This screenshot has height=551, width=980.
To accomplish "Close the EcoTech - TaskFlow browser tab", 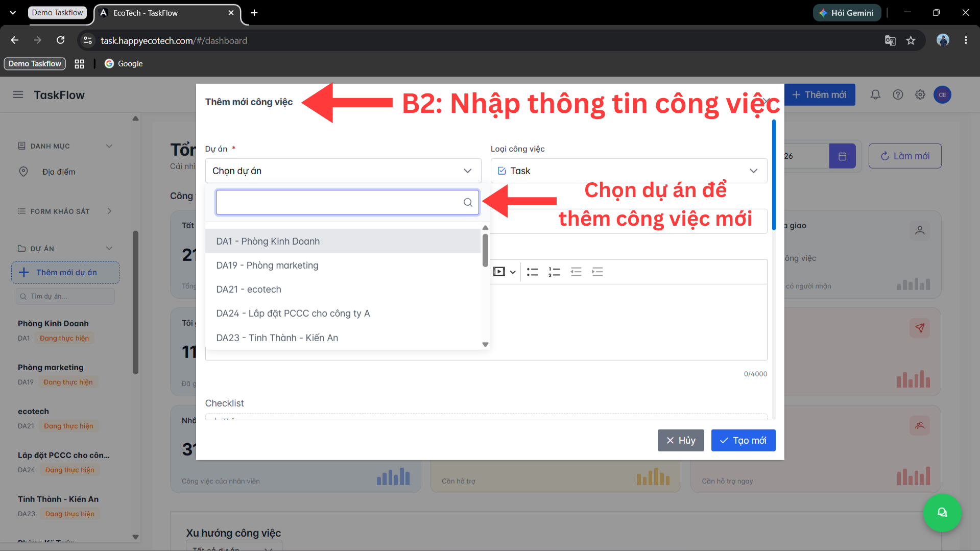I will (231, 13).
